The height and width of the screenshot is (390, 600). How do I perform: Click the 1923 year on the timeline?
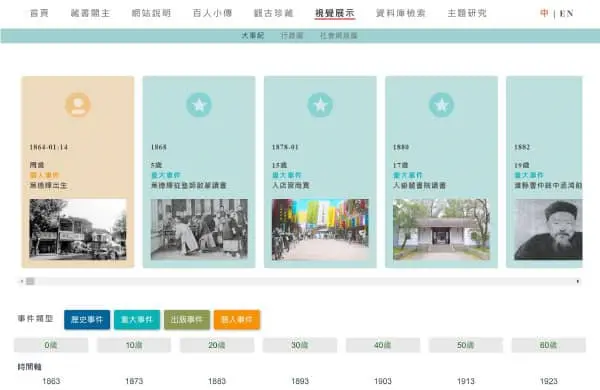[x=548, y=381]
